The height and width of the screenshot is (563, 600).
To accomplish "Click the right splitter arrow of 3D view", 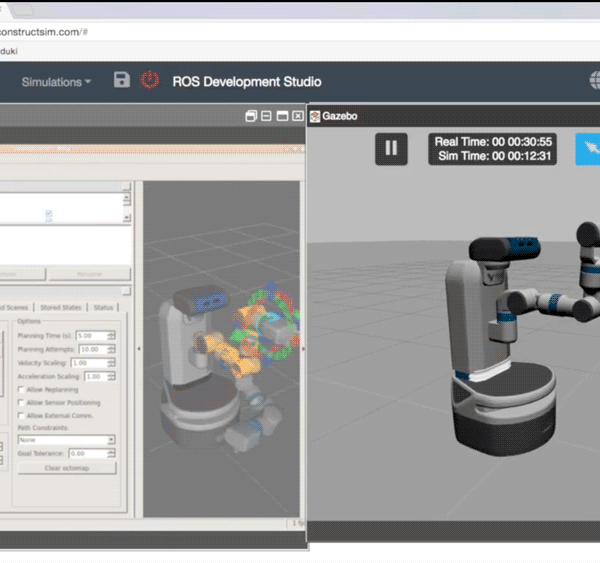I will 303,349.
